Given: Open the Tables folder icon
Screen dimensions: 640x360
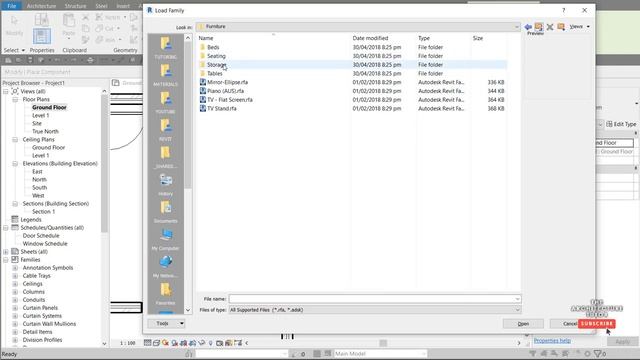Looking at the screenshot, I should pos(202,73).
